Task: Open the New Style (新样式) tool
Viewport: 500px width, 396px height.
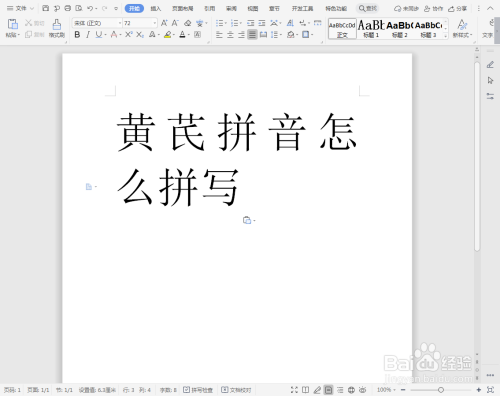Action: click(x=462, y=28)
